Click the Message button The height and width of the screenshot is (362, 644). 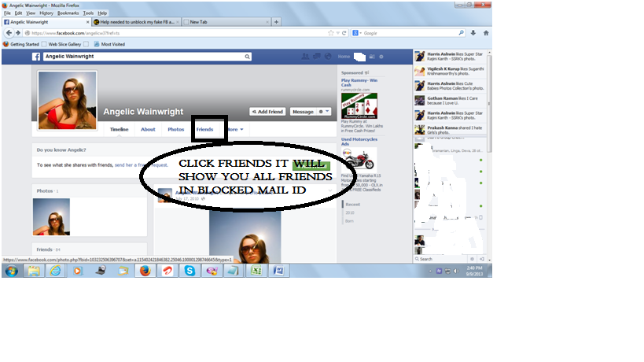pos(303,111)
